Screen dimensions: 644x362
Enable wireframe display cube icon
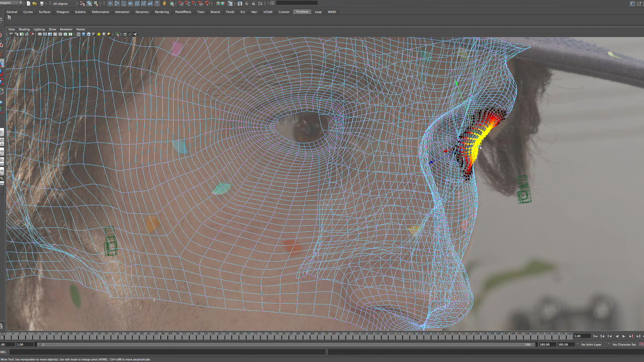click(78, 34)
